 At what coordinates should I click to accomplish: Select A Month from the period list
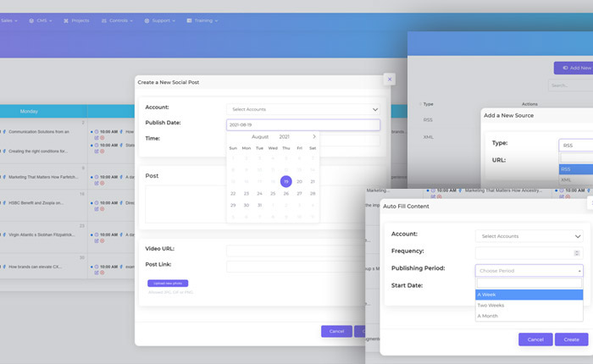[x=529, y=317]
